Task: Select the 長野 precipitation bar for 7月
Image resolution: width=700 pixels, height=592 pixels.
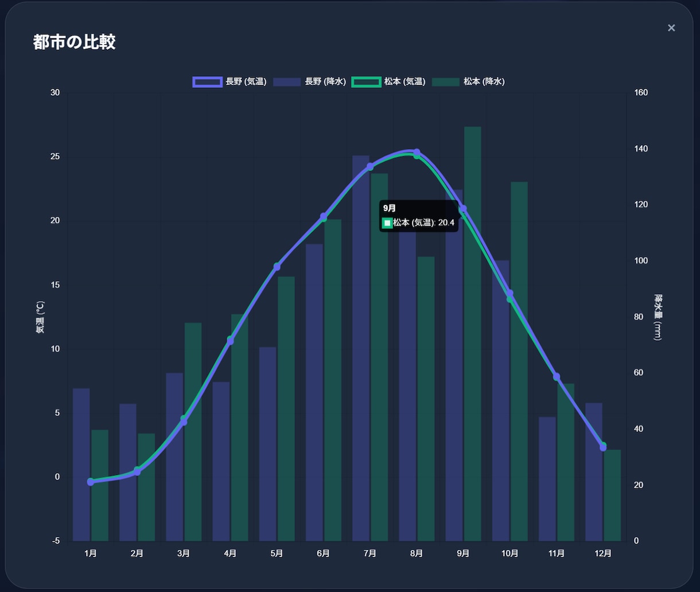Action: [361, 348]
